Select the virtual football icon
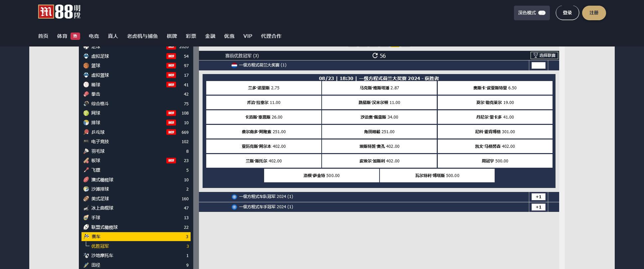This screenshot has width=644, height=269. [x=86, y=56]
